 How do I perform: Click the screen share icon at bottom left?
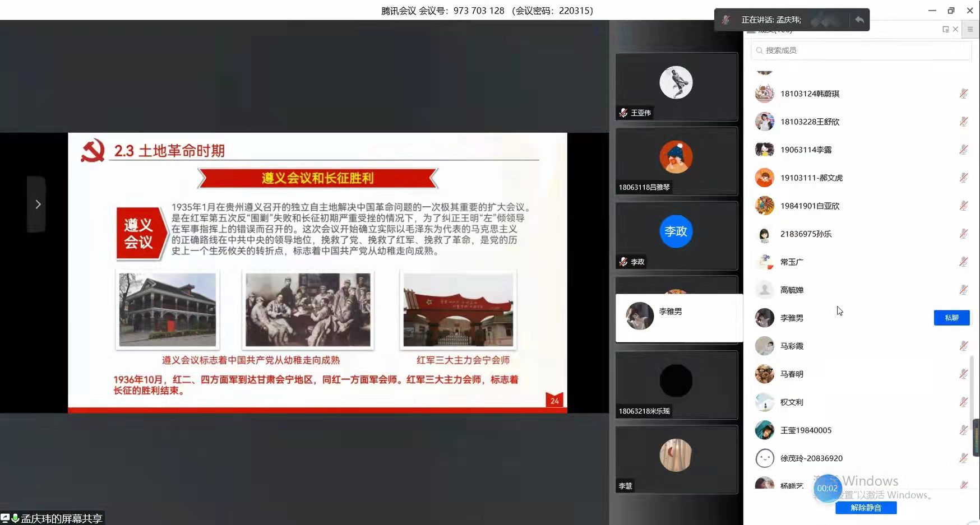[5, 518]
